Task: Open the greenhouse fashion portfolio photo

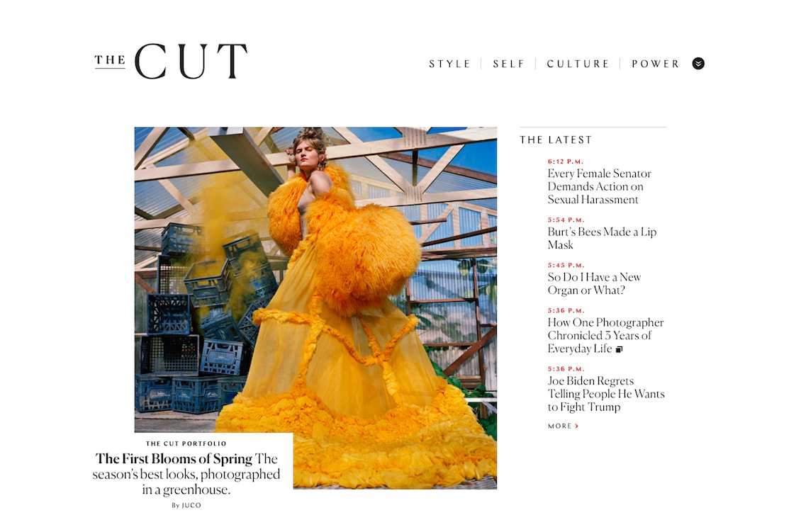Action: pos(315,308)
